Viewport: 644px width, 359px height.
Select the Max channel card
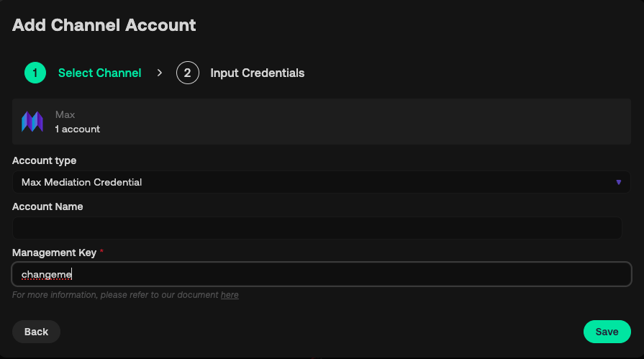(x=322, y=122)
